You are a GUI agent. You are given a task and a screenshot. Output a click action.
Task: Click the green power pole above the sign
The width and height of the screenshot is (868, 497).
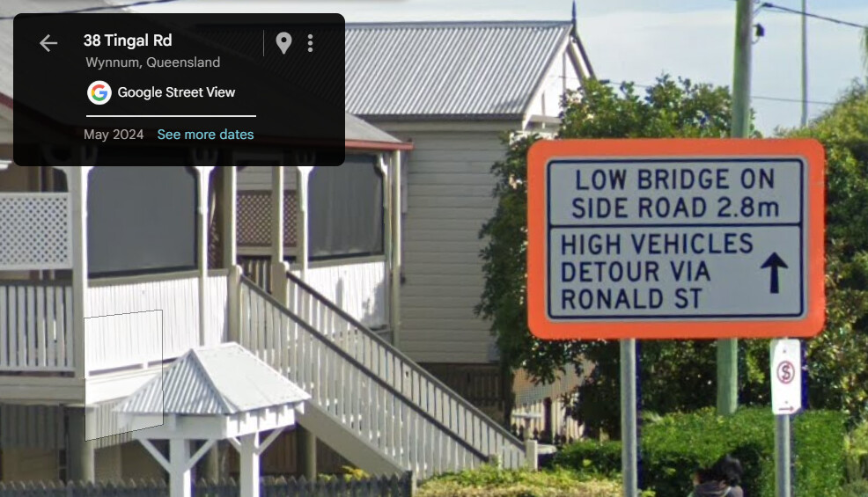[x=742, y=69]
